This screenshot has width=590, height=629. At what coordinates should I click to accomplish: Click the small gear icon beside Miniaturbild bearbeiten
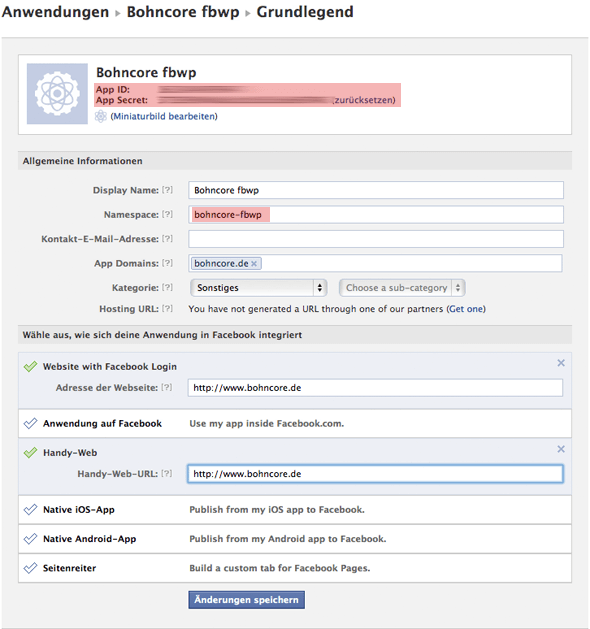pyautogui.click(x=100, y=116)
